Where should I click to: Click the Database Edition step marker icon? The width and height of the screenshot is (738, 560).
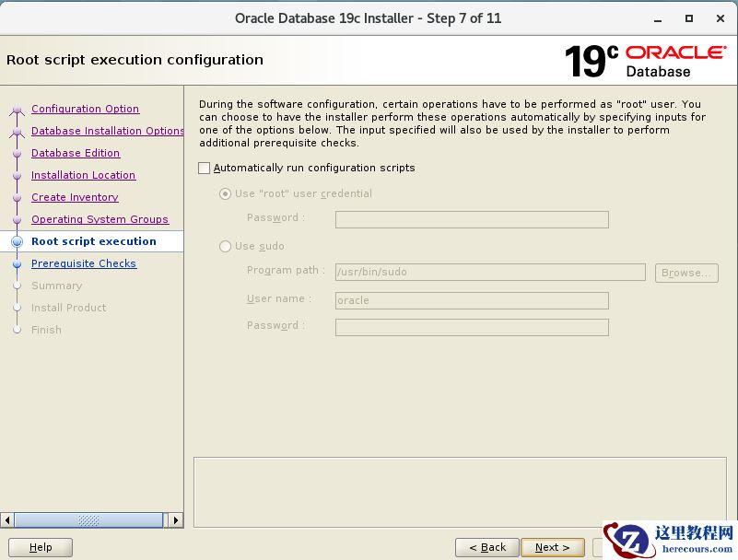coord(17,154)
